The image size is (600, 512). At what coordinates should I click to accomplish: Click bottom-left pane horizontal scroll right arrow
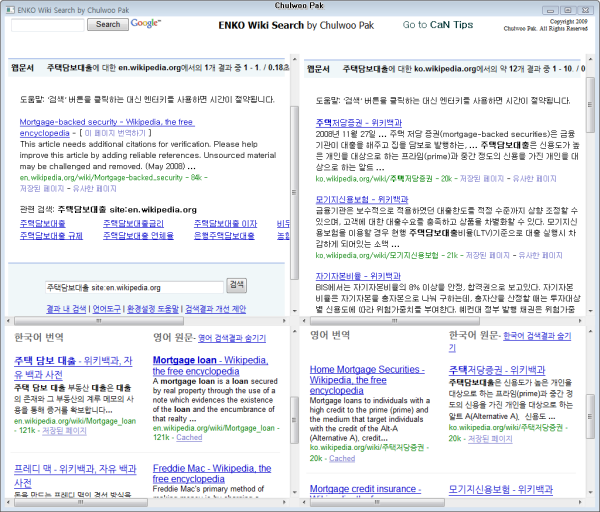click(284, 502)
